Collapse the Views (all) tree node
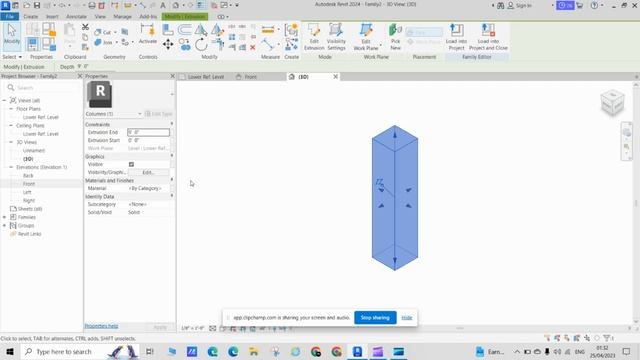Viewport: 640px width, 360px height. coord(4,100)
